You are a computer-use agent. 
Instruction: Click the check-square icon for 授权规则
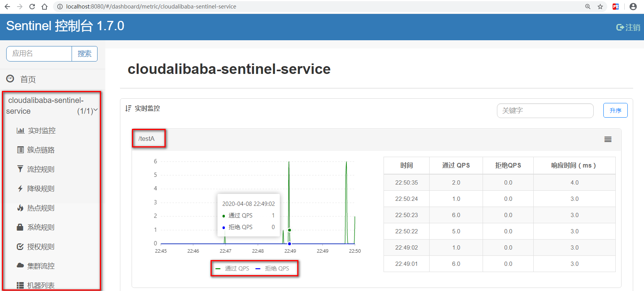(x=20, y=246)
